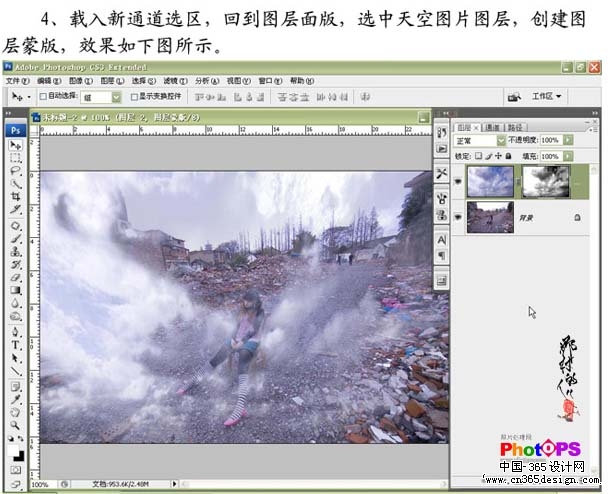610x494 pixels.
Task: Toggle lock transparent pixels
Action: [x=478, y=156]
